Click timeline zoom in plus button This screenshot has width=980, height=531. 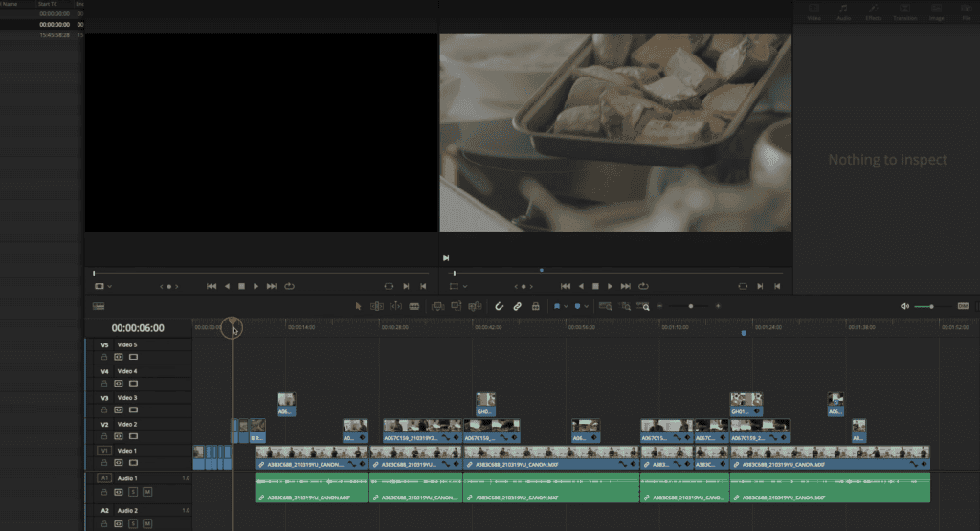click(718, 306)
